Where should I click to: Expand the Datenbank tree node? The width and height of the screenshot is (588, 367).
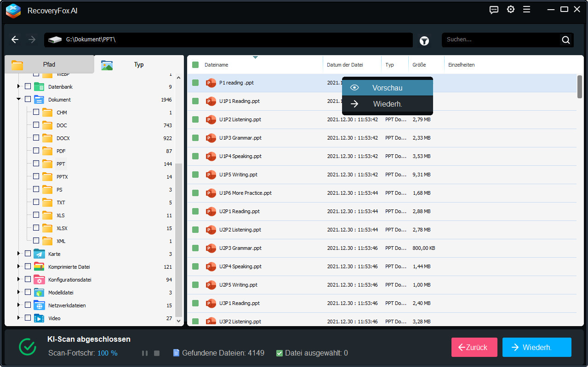pyautogui.click(x=19, y=86)
